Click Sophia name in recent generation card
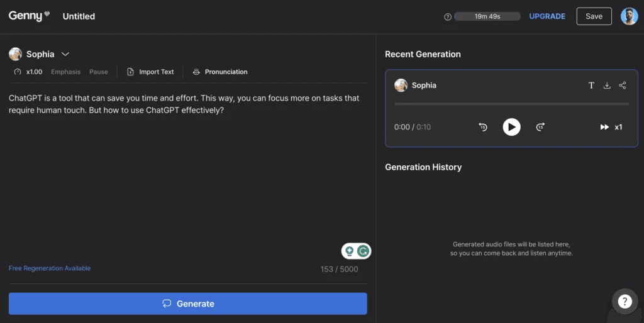This screenshot has height=323, width=644. (424, 85)
